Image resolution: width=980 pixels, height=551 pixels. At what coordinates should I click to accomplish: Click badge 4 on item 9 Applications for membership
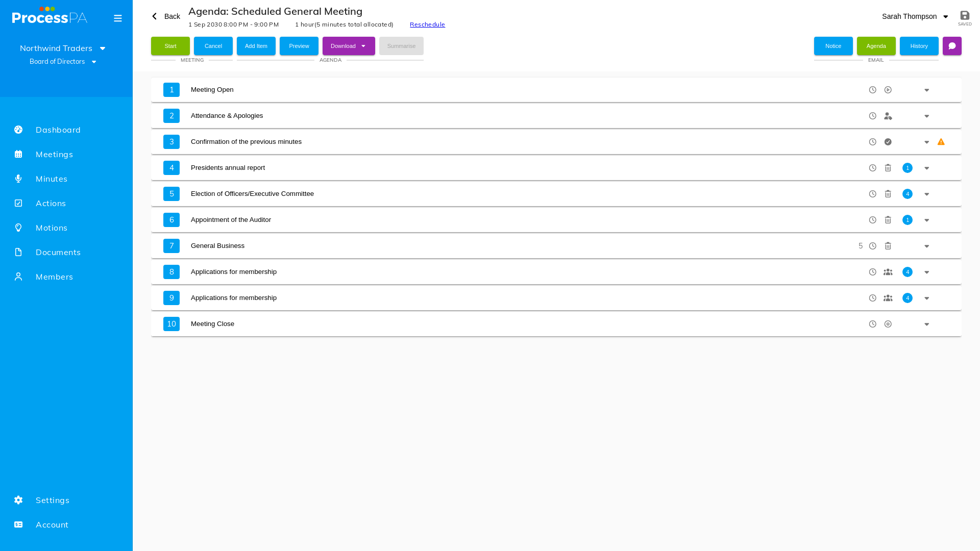(x=908, y=298)
